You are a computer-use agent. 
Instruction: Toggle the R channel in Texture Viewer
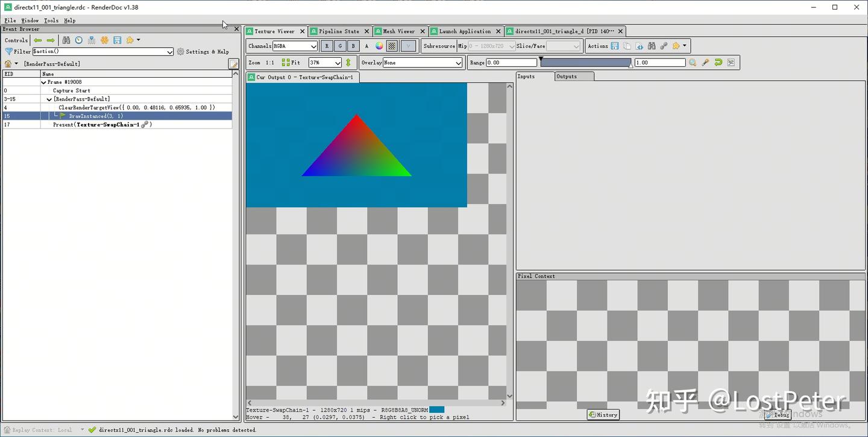tap(326, 46)
